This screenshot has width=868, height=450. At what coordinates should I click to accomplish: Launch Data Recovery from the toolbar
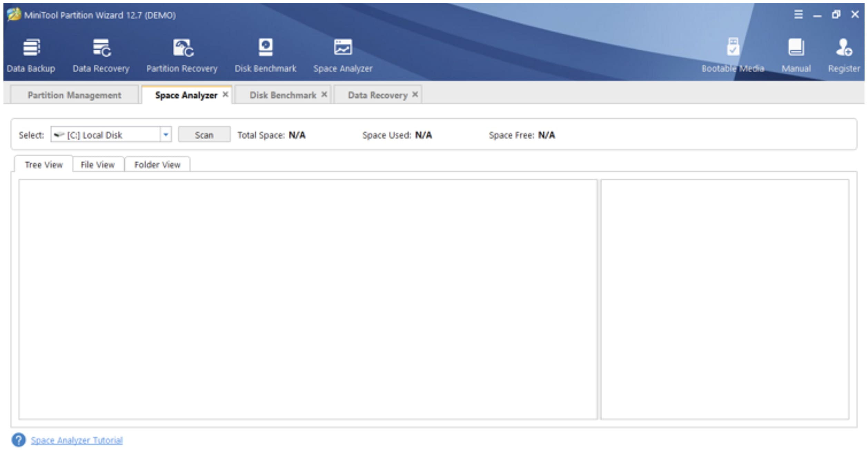point(101,55)
